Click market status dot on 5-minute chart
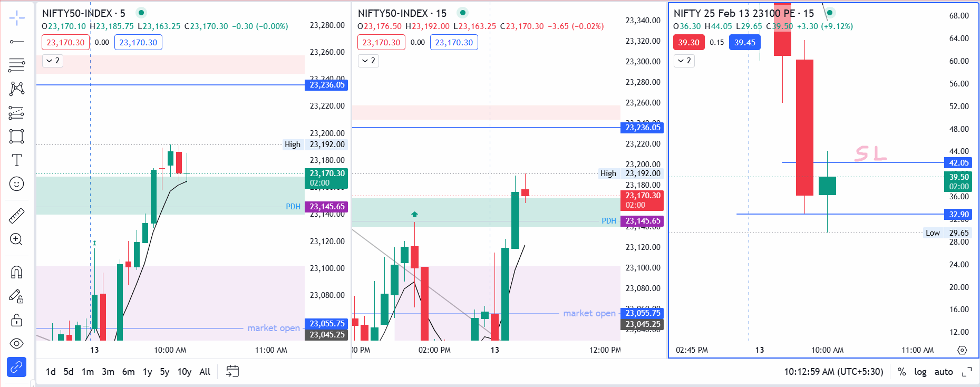The height and width of the screenshot is (387, 980). [x=141, y=13]
